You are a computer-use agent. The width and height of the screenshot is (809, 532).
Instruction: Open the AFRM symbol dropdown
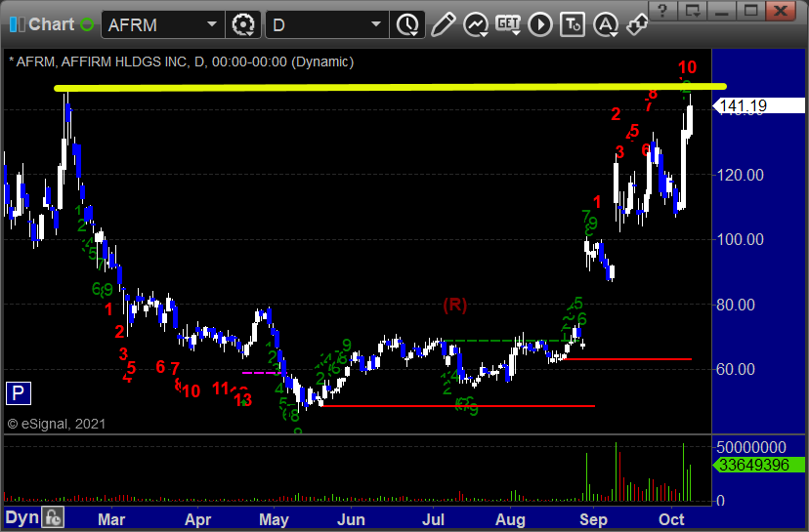(212, 24)
